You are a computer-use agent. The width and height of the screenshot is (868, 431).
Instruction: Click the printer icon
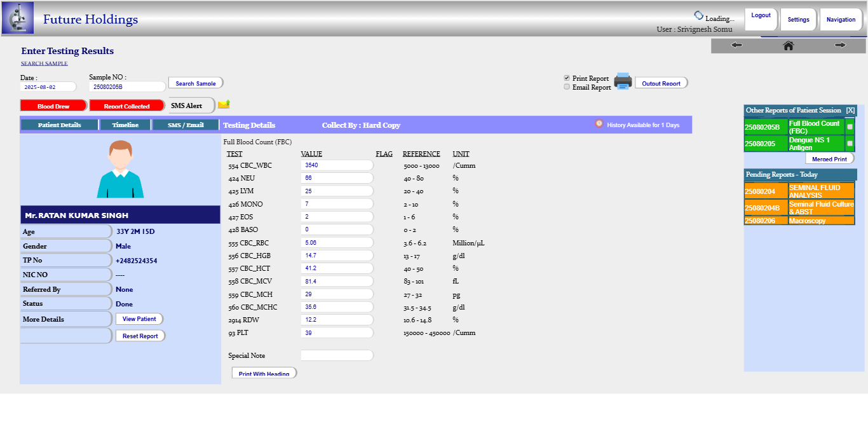pyautogui.click(x=623, y=81)
